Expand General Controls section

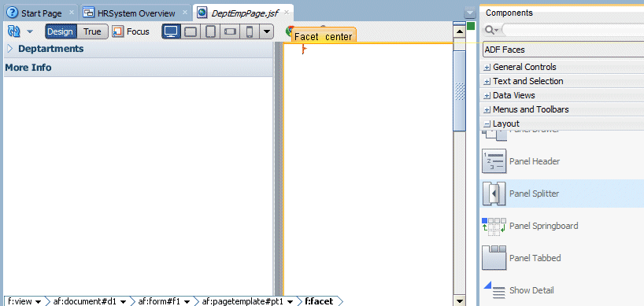point(487,68)
